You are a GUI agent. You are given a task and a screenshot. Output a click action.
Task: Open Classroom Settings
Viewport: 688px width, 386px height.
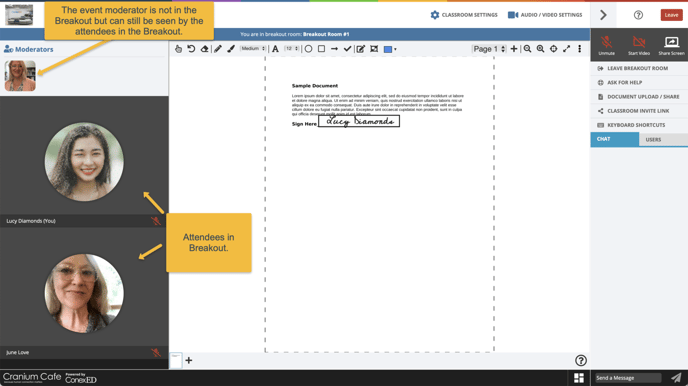tap(464, 15)
